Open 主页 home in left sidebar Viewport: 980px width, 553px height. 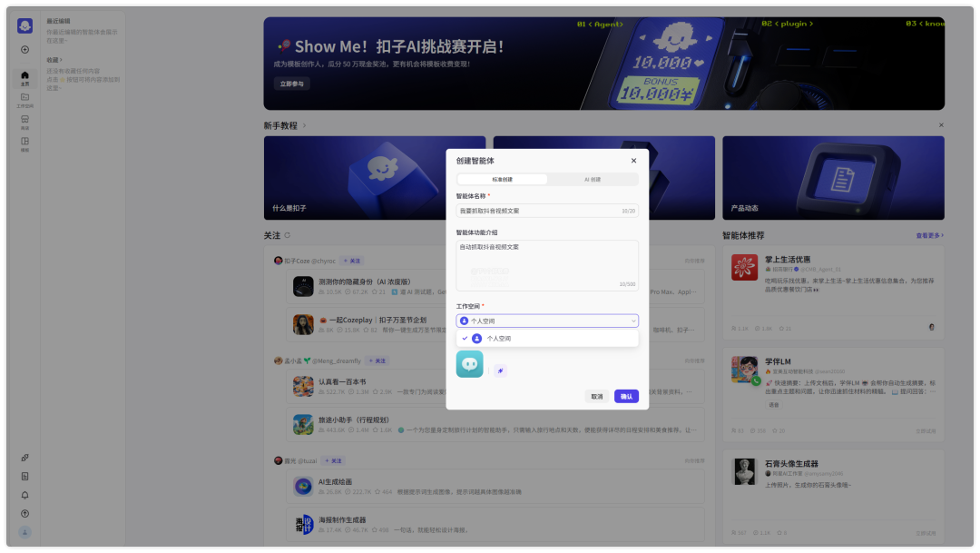25,78
